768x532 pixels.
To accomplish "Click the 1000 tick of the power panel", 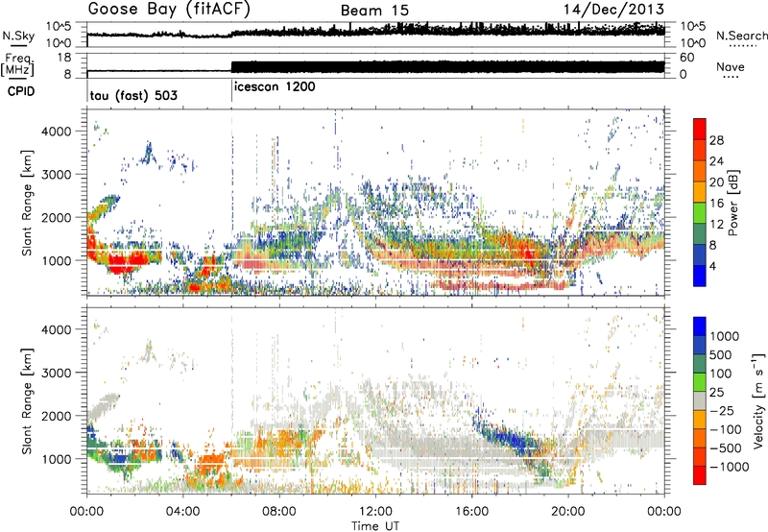I will pyautogui.click(x=58, y=260).
